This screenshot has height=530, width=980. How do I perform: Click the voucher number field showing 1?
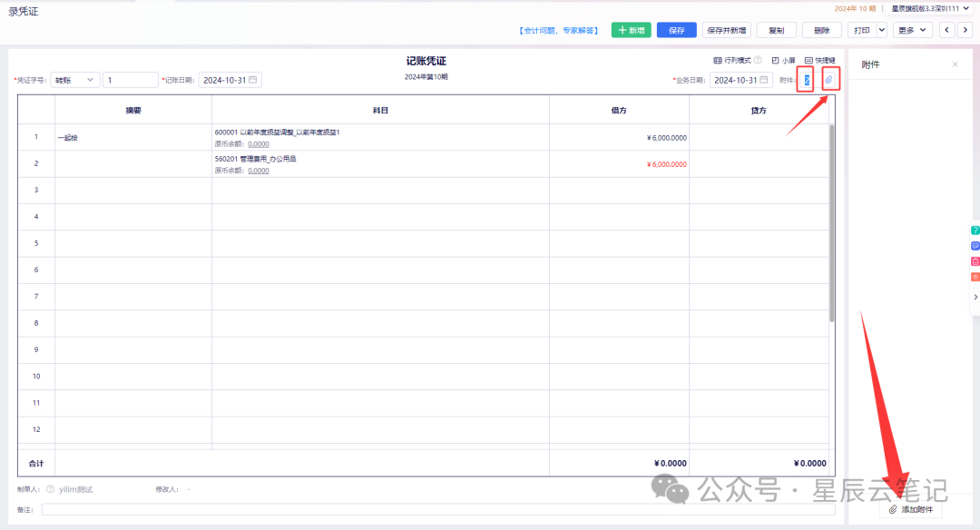coord(130,80)
